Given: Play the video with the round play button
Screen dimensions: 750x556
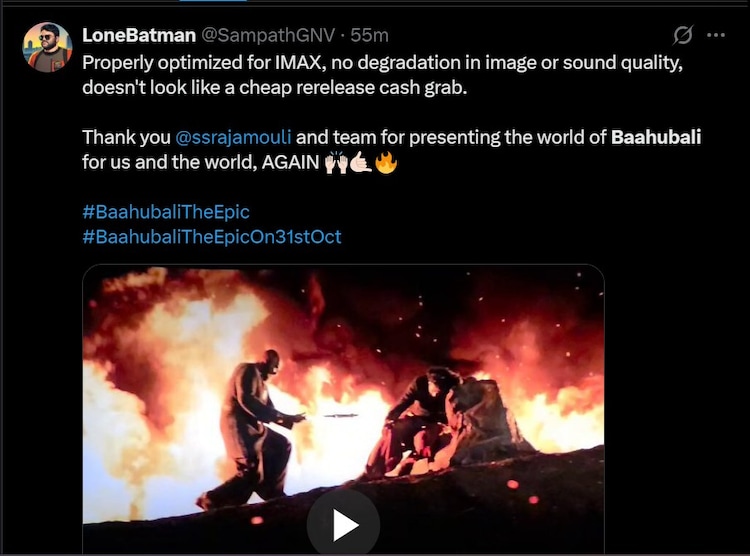Looking at the screenshot, I should click(343, 523).
